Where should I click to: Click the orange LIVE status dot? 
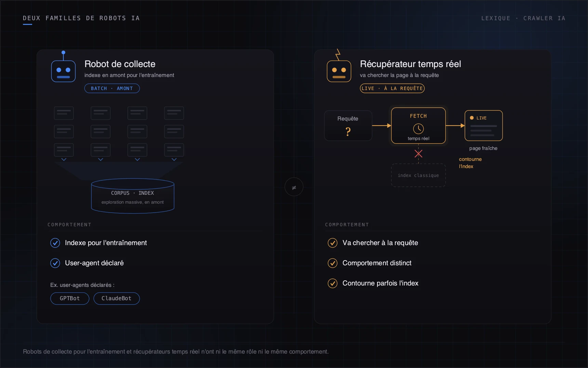472,118
